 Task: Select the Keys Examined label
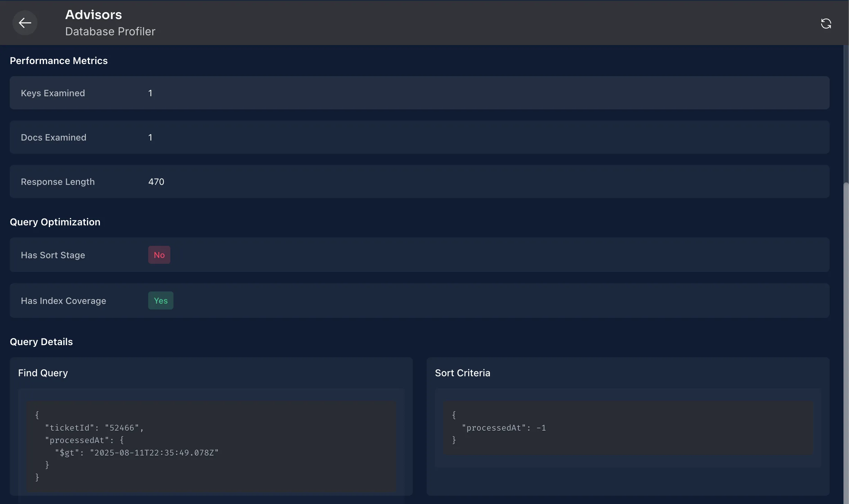coord(53,93)
